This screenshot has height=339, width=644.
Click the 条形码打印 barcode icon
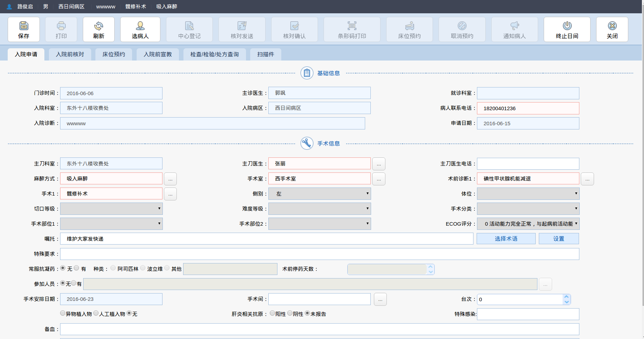point(352,26)
